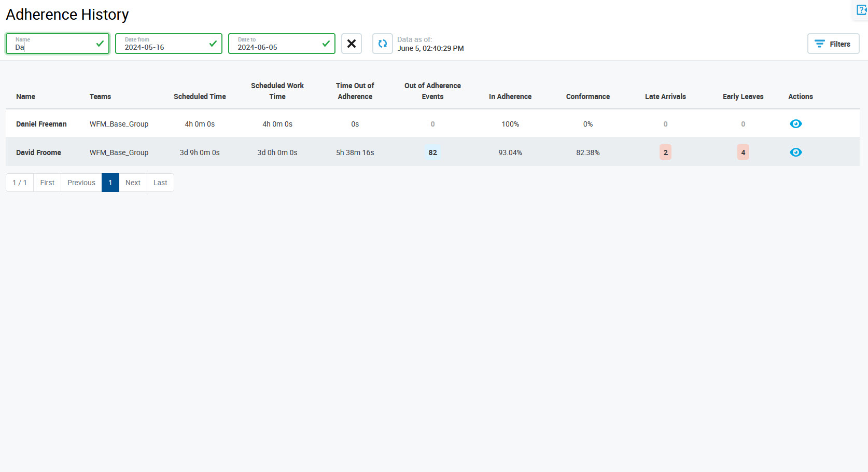
Task: View details for Daniel Freeman
Action: click(x=795, y=124)
